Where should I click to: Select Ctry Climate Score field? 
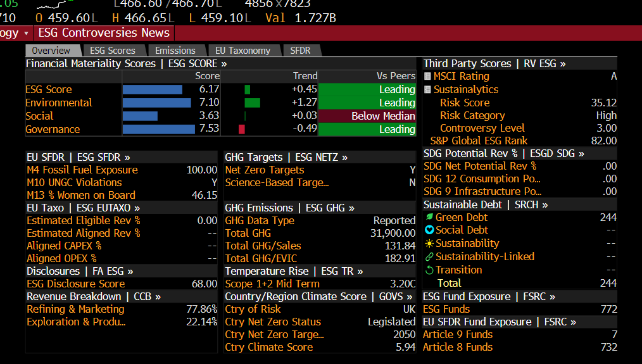click(x=320, y=347)
